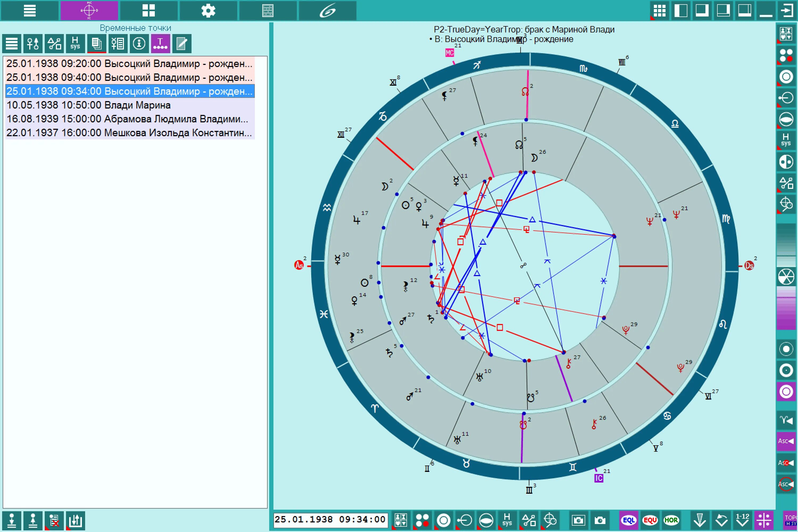798x532 pixels.
Task: Toggle the green HOR button
Action: [x=671, y=520]
